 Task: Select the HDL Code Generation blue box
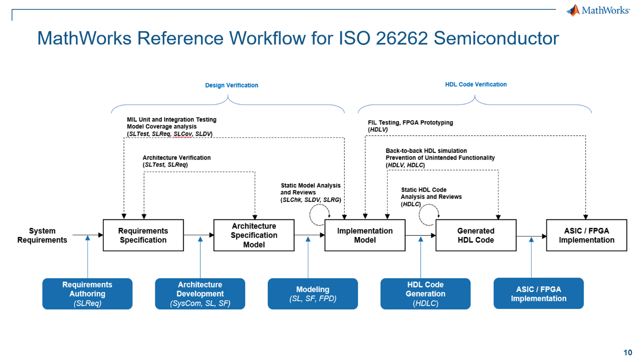(425, 294)
